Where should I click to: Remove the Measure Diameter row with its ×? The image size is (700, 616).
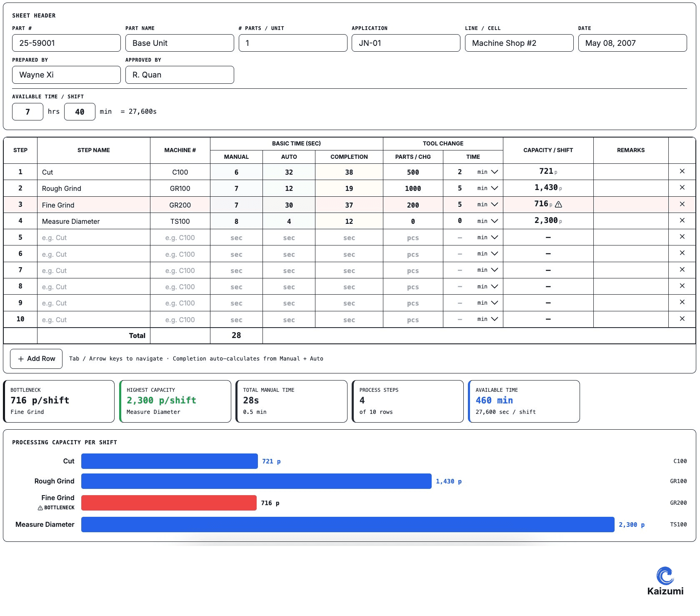click(x=682, y=220)
